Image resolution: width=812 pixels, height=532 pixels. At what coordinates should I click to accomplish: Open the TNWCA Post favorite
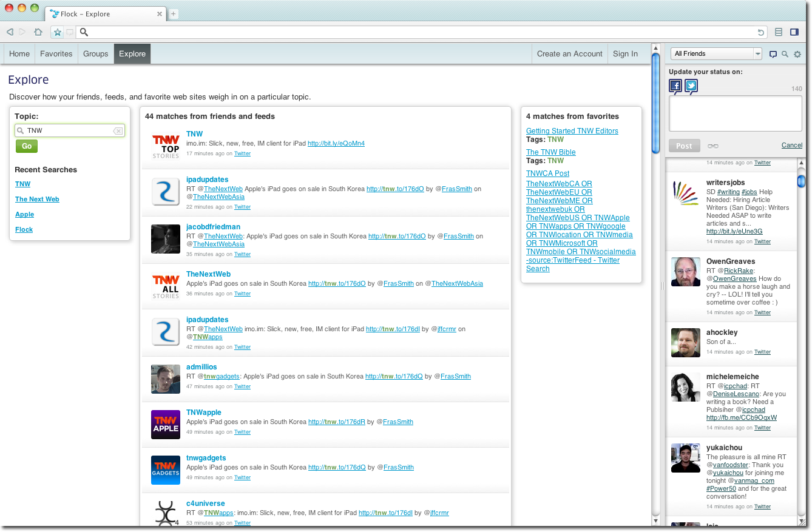point(548,173)
